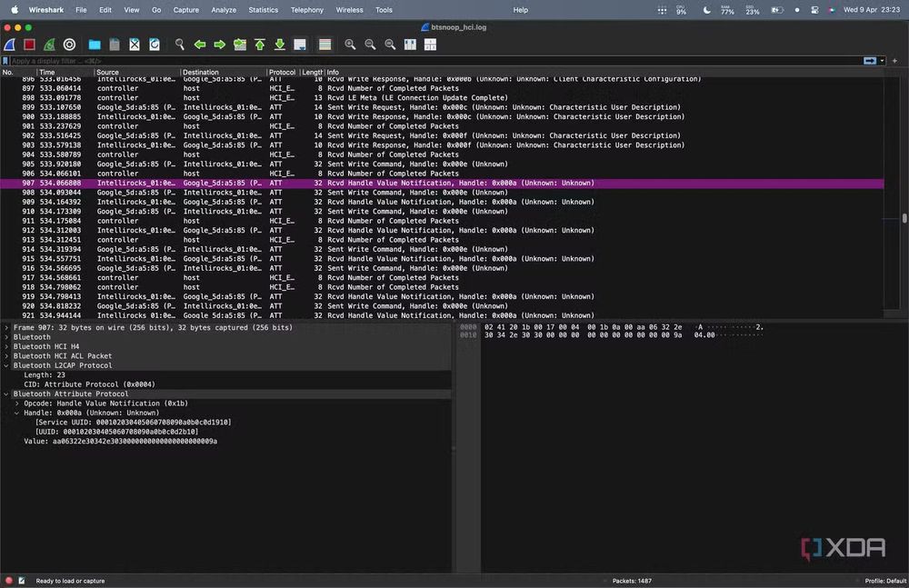Collapse the Handle: 0x000a item
This screenshot has width=909, height=588.
(x=16, y=413)
